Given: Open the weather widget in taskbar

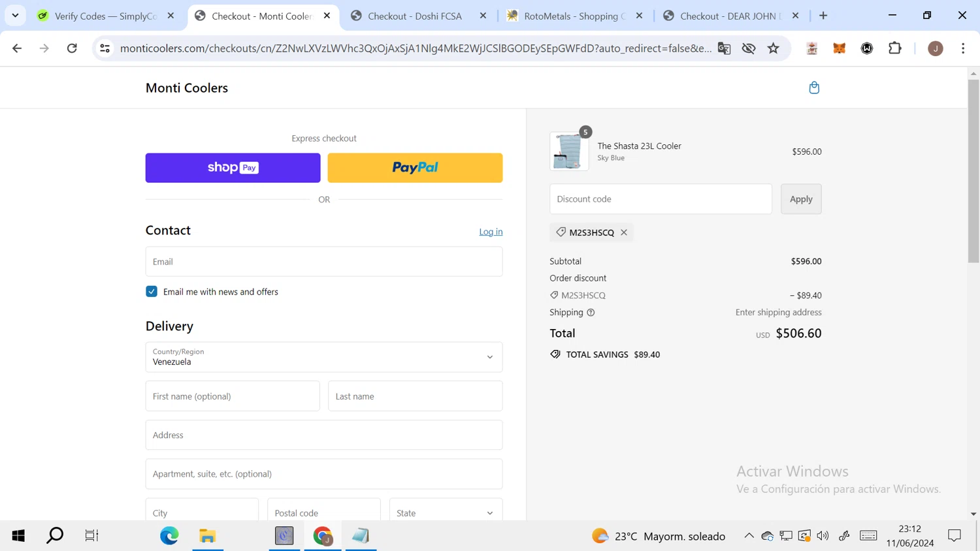Looking at the screenshot, I should [659, 536].
